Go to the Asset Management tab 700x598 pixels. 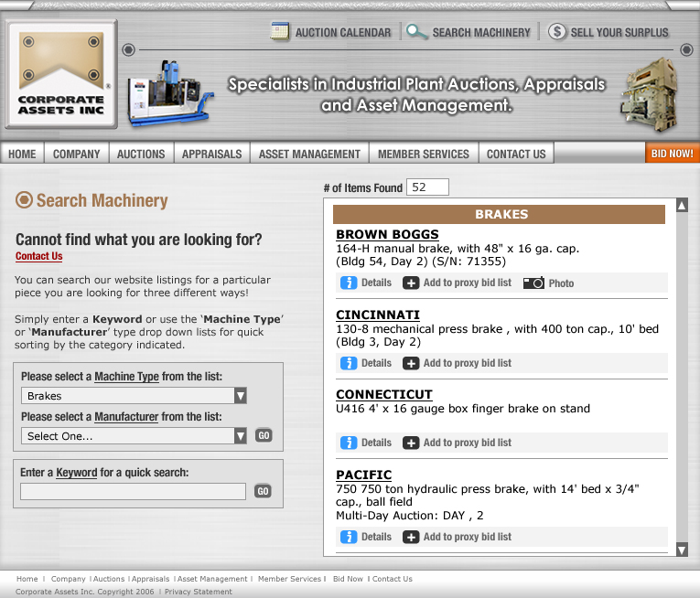(309, 154)
